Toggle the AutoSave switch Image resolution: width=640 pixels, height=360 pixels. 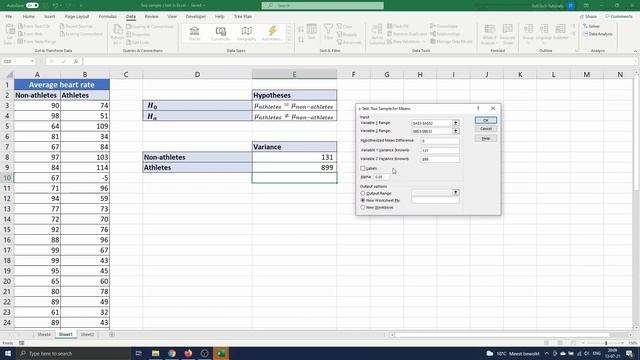pos(32,5)
